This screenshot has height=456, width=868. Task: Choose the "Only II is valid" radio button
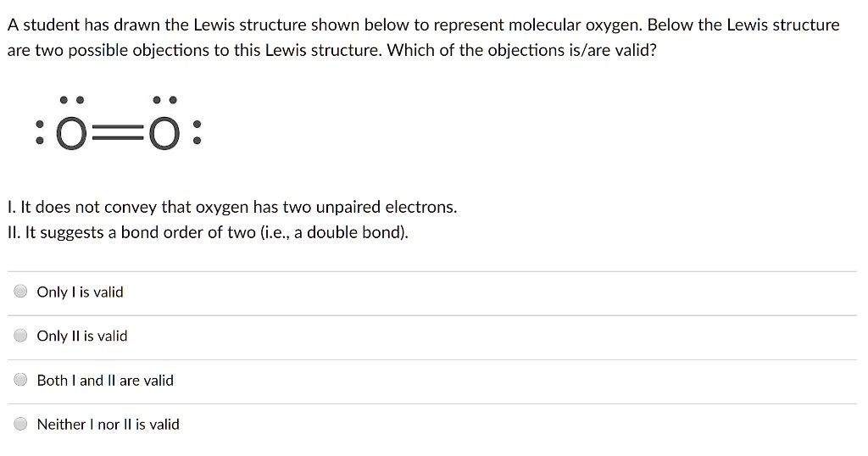[x=20, y=336]
